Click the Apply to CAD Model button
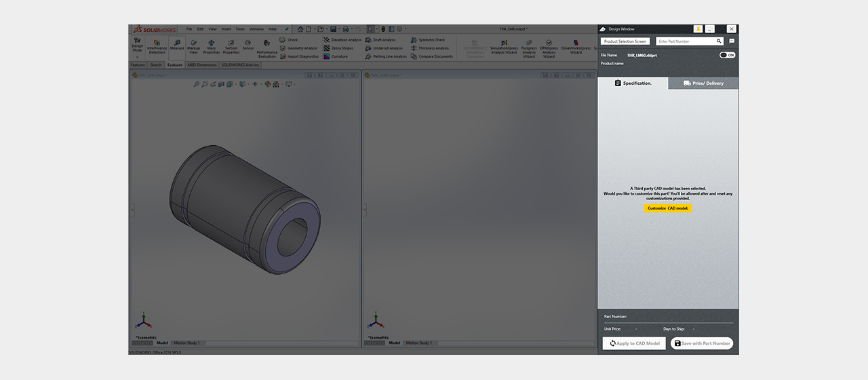Viewport: 868px width, 380px height. pos(634,343)
